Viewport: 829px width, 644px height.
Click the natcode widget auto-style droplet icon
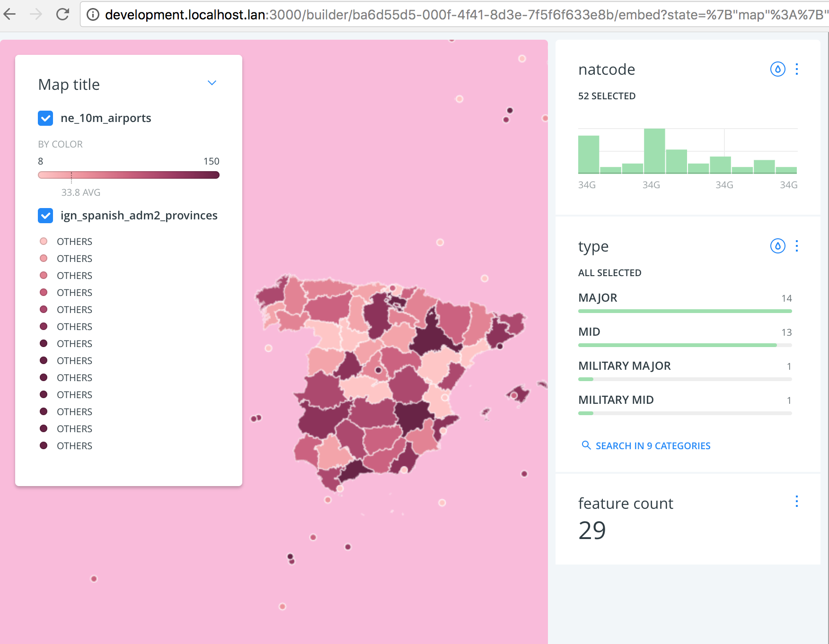pos(777,69)
